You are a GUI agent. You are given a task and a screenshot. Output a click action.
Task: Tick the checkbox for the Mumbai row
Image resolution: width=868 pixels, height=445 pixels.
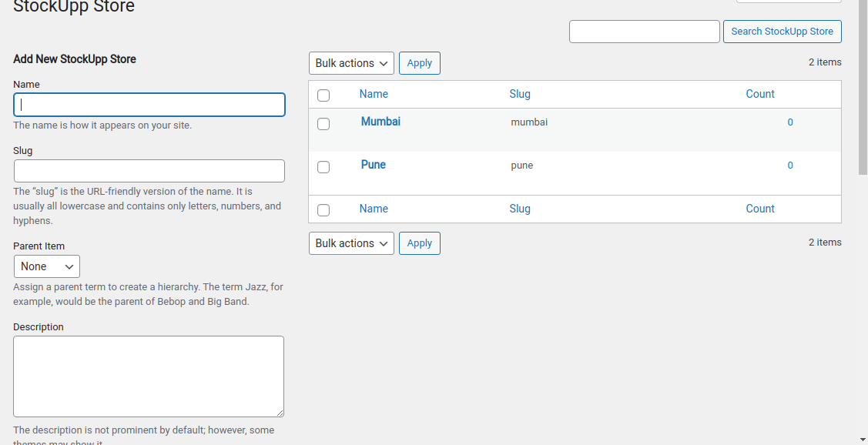323,124
